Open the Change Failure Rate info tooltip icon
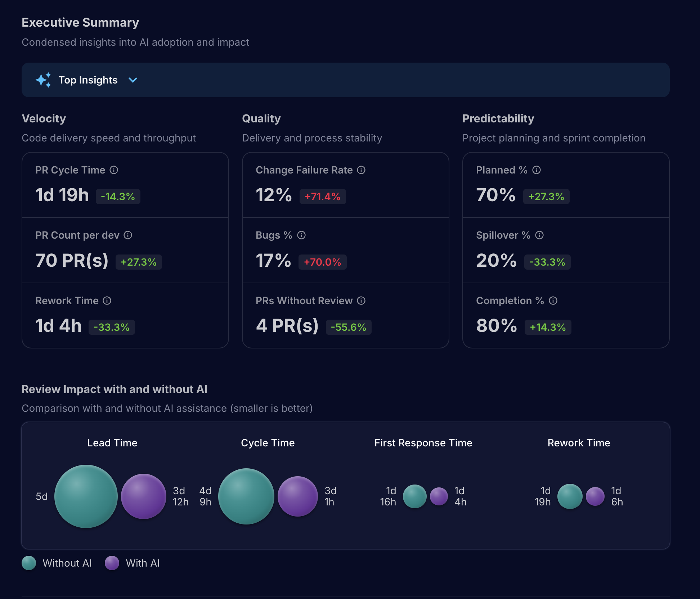 pyautogui.click(x=361, y=170)
